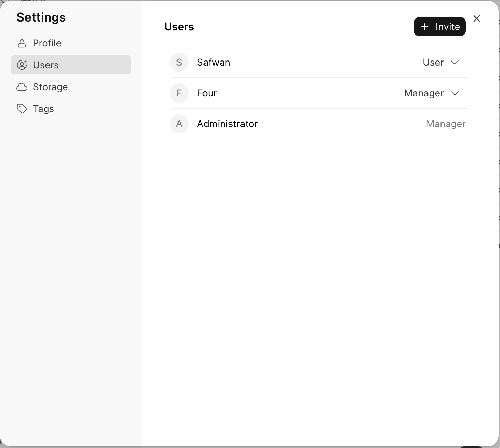Open the Profile settings section

pyautogui.click(x=71, y=43)
